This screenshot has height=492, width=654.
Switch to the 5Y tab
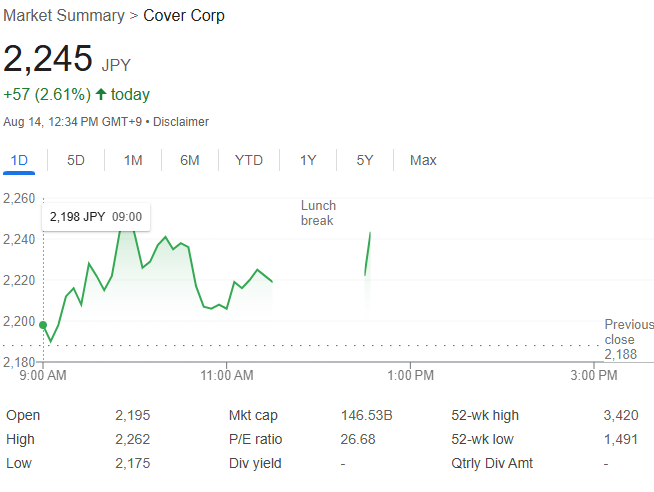pyautogui.click(x=364, y=160)
